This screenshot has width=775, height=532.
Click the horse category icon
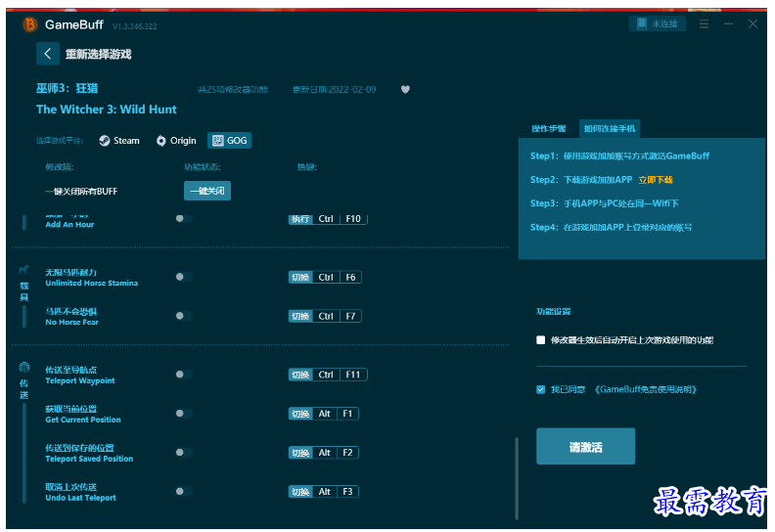[x=23, y=270]
